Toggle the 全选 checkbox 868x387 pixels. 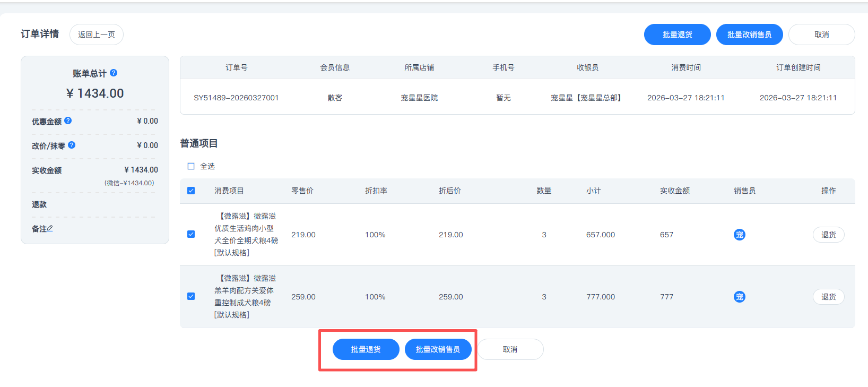pos(191,166)
